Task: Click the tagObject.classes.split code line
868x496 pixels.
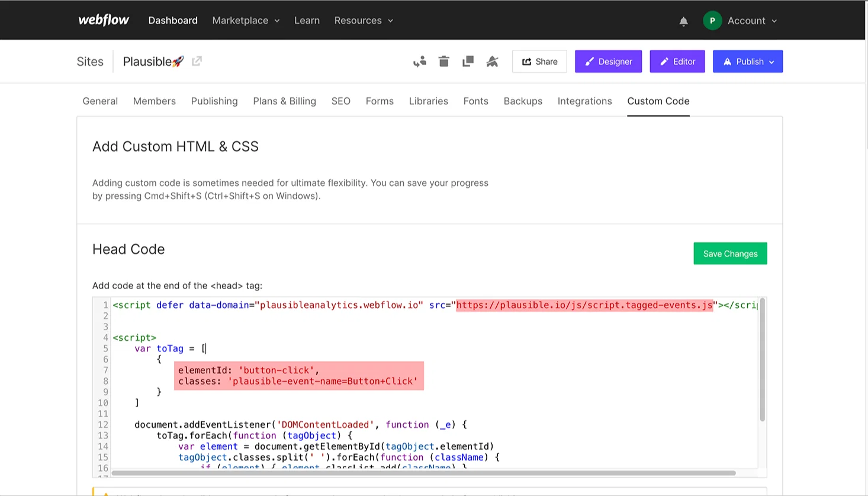Action: (x=339, y=457)
